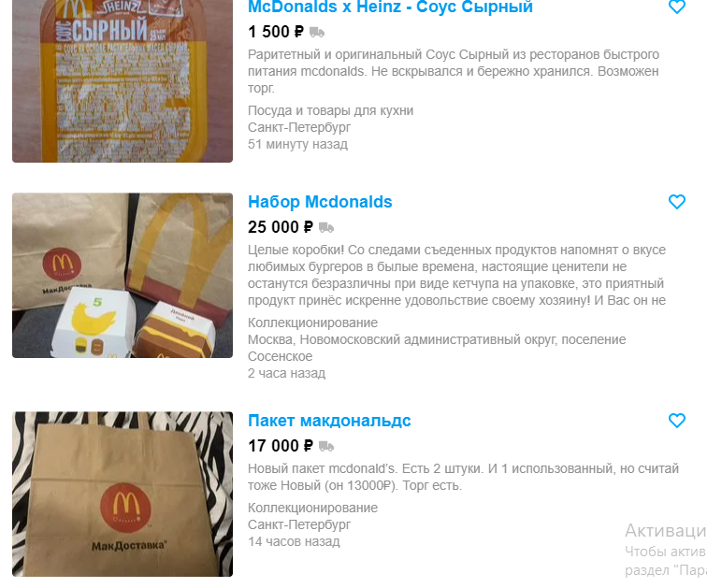Click Коллекционирование category under Набор Mcdonalds

tap(313, 323)
